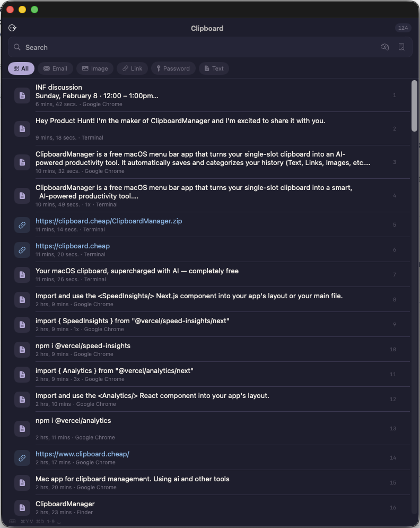Click the magnifying glass icon in the search bar
The image size is (420, 528).
(x=17, y=47)
